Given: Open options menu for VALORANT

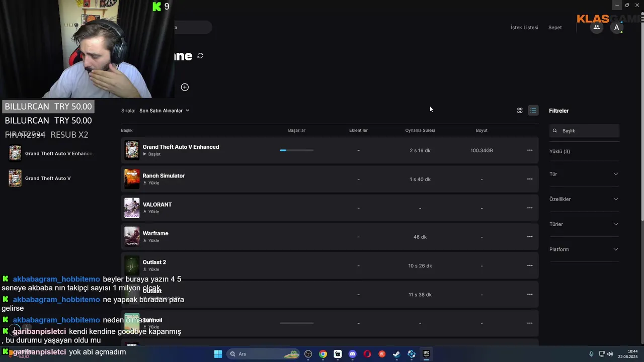Looking at the screenshot, I should pos(529,208).
